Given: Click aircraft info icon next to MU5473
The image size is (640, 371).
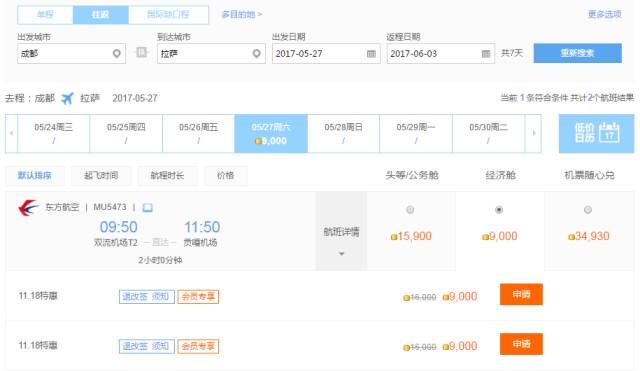Looking at the screenshot, I should click(147, 208).
